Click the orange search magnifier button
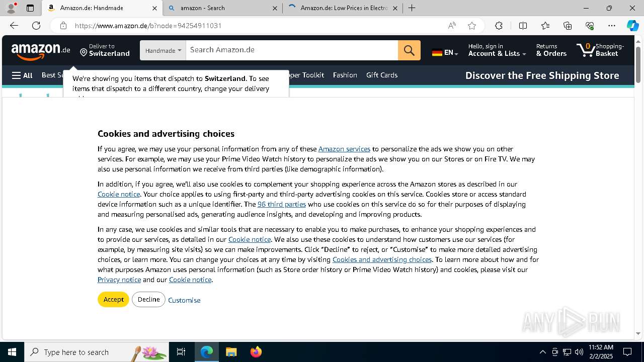This screenshot has width=644, height=362. 409,50
